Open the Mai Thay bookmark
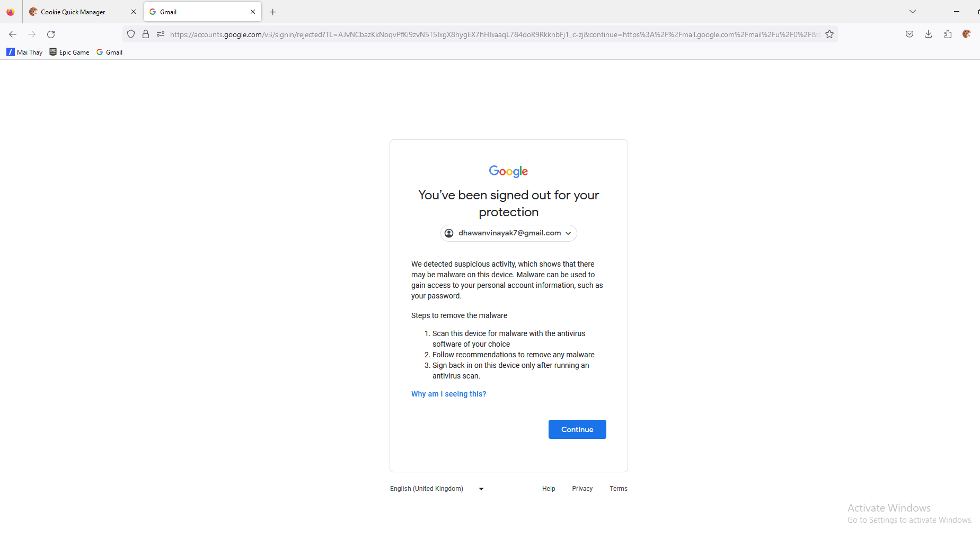 24,52
